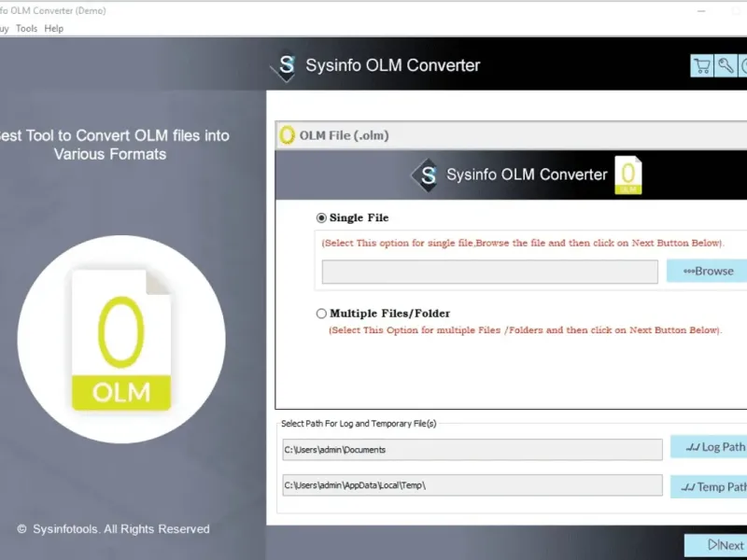Click the Multiple Files/Folders red hint text
Image resolution: width=747 pixels, height=560 pixels.
coord(525,330)
